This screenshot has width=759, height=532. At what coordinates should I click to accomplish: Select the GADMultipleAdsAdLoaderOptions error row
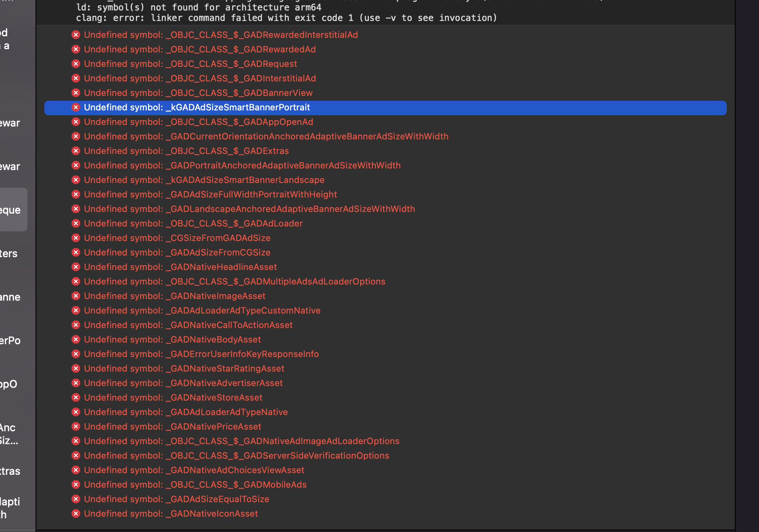coord(234,282)
